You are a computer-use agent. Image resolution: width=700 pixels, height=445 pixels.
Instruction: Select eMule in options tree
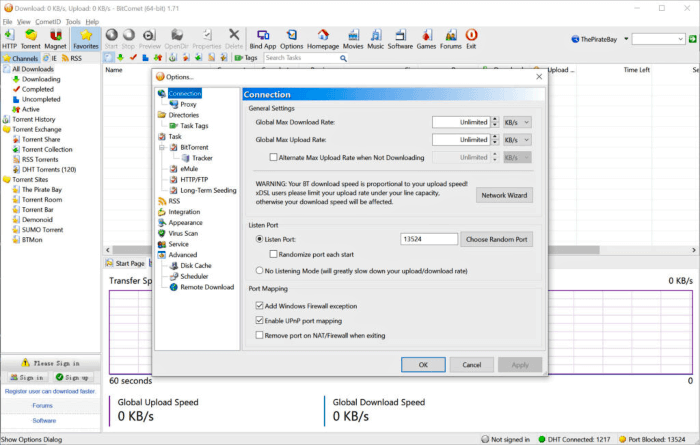point(189,169)
